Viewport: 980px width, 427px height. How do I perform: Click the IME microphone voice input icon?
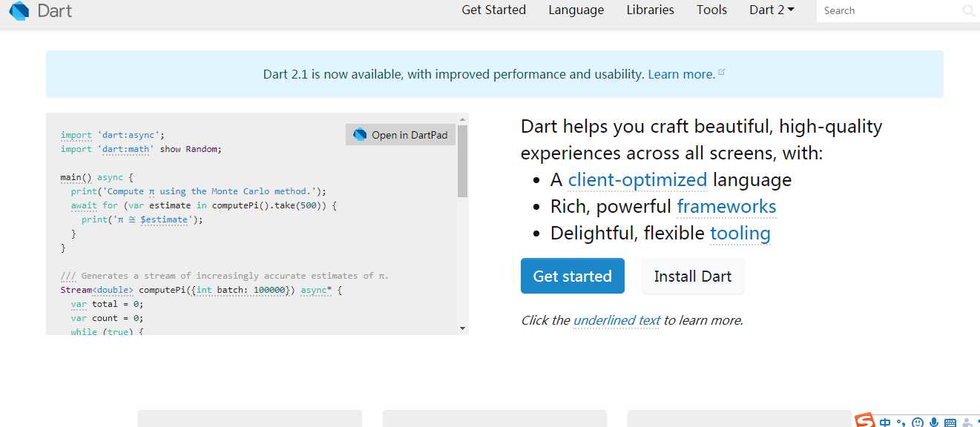pyautogui.click(x=934, y=423)
